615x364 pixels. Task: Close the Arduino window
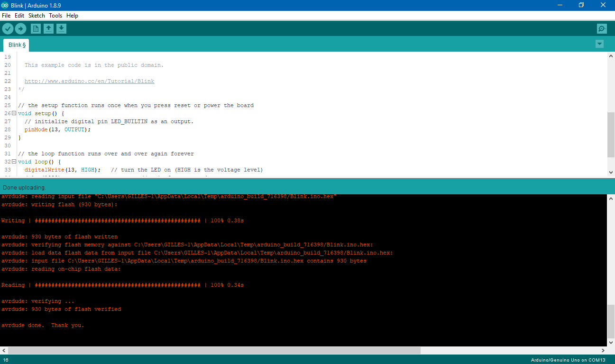click(x=603, y=5)
